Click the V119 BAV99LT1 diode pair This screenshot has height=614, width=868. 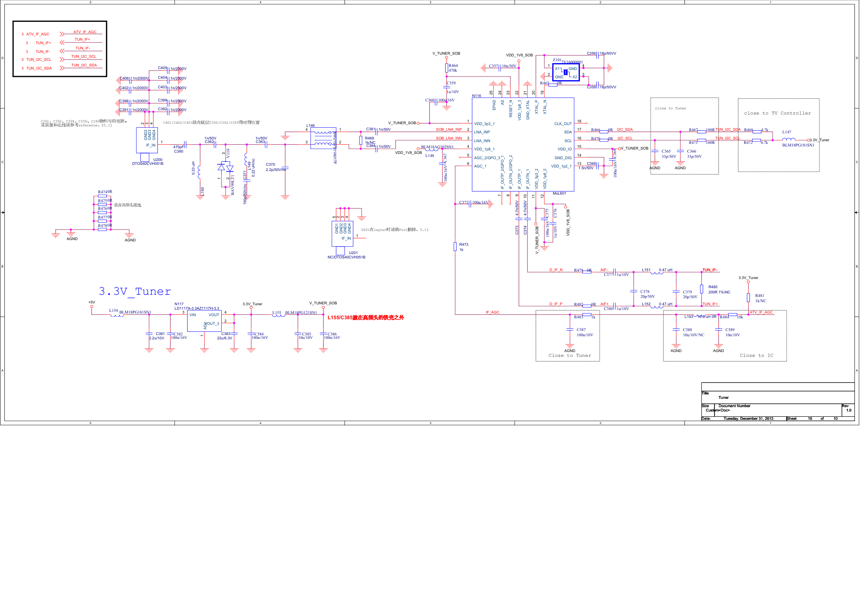tap(226, 167)
